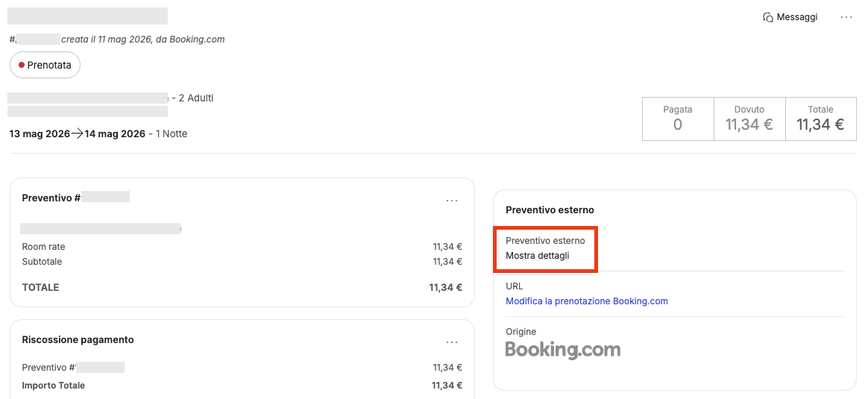The image size is (868, 399).
Task: Open the Messaggi chat bubble icon
Action: pos(768,17)
